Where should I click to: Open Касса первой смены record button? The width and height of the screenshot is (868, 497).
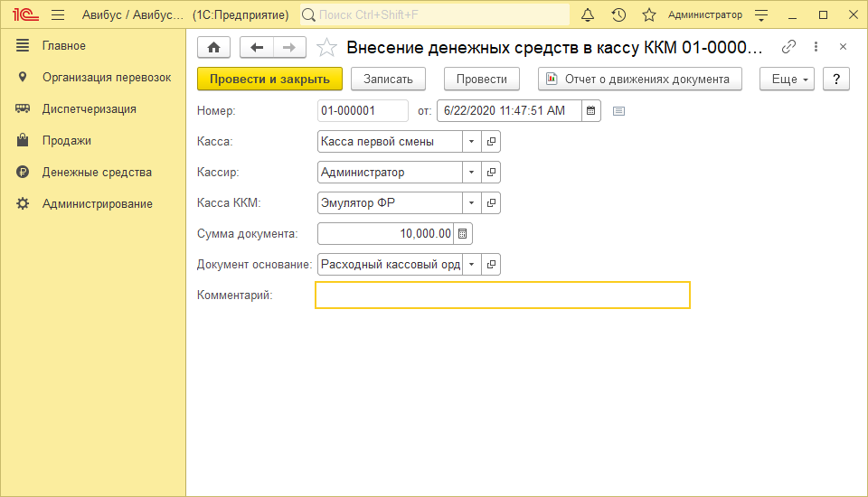491,142
